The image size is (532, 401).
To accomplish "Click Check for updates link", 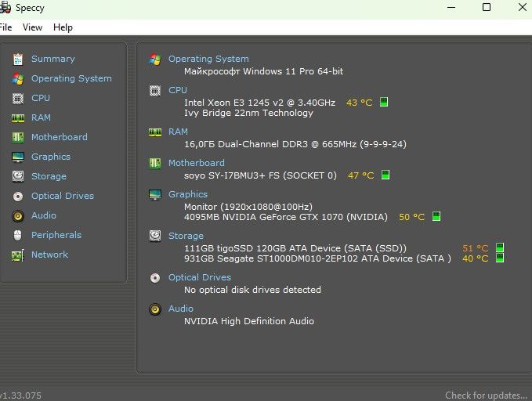I will click(x=486, y=396).
